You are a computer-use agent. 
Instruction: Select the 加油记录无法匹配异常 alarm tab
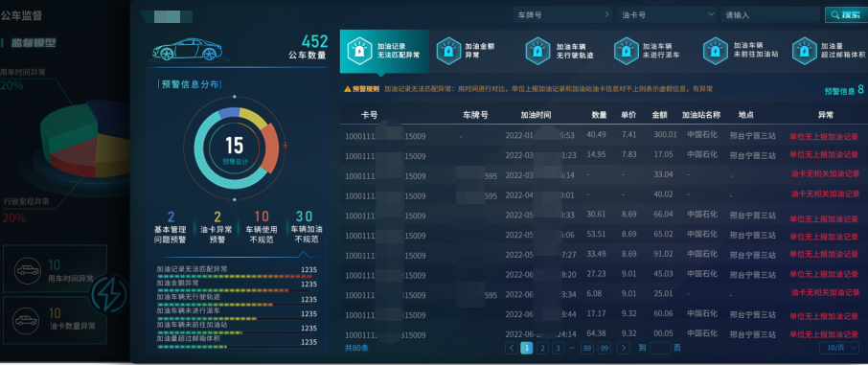pyautogui.click(x=384, y=52)
